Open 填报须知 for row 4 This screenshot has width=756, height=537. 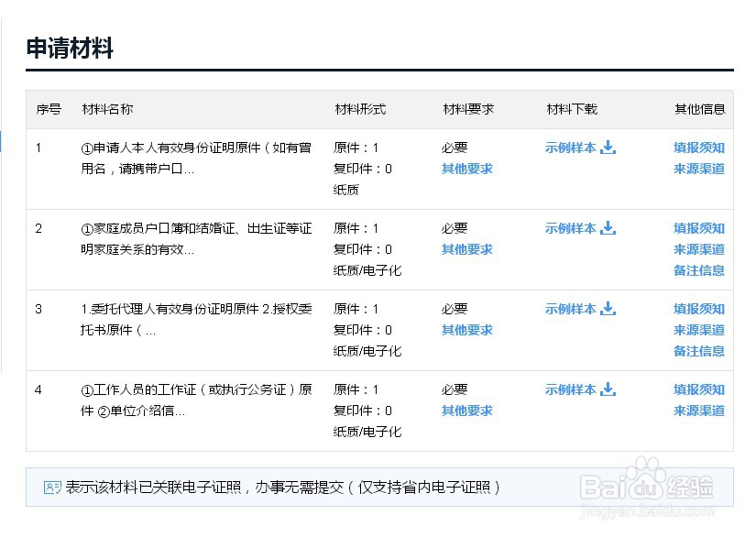click(x=699, y=389)
